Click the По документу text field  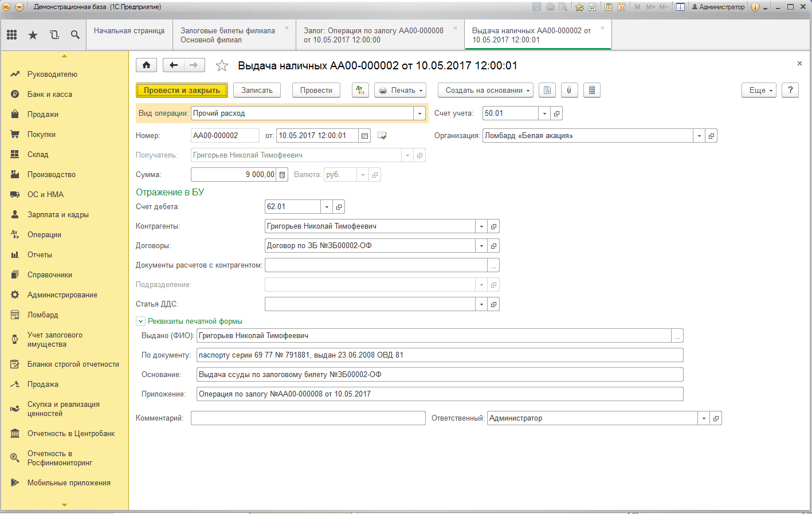[x=440, y=355]
